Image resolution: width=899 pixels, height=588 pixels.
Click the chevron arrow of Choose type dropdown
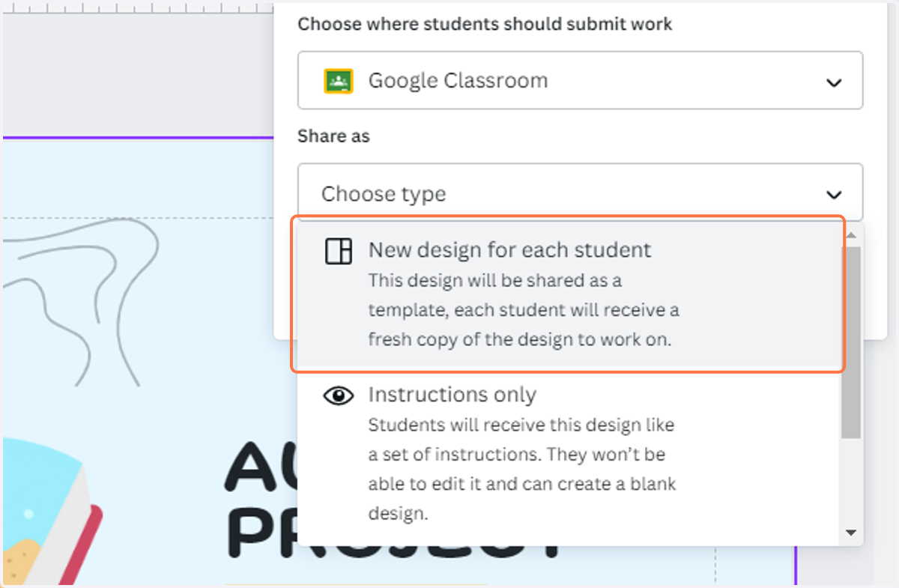click(834, 195)
